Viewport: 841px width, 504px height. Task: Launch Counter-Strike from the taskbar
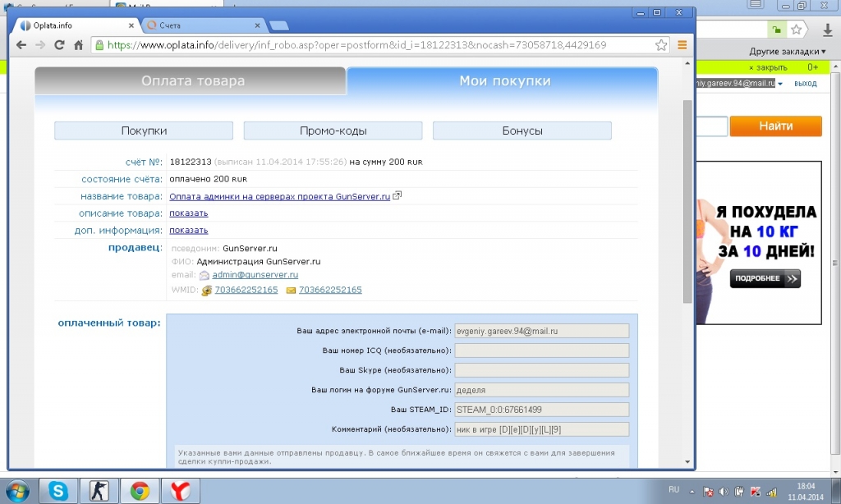[x=99, y=491]
